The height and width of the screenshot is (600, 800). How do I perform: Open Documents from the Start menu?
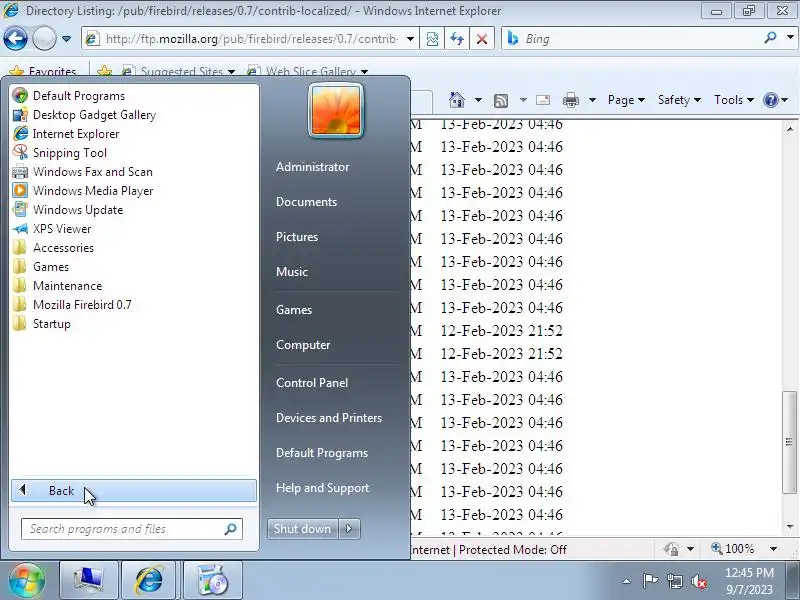pyautogui.click(x=307, y=202)
